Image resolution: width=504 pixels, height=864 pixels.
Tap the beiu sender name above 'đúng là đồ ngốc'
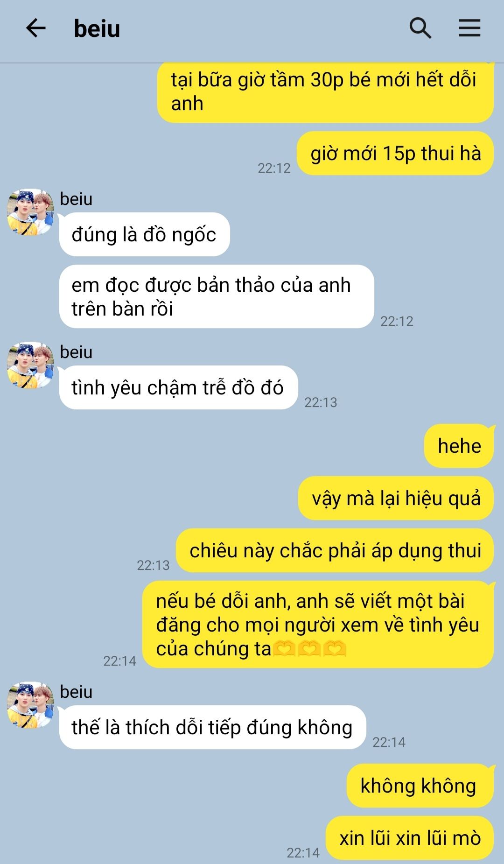pos(76,199)
